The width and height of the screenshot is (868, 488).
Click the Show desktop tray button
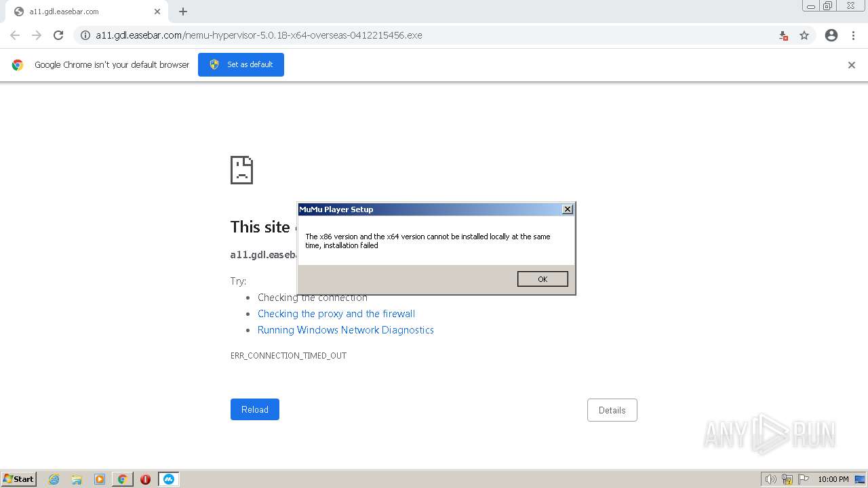tap(860, 479)
